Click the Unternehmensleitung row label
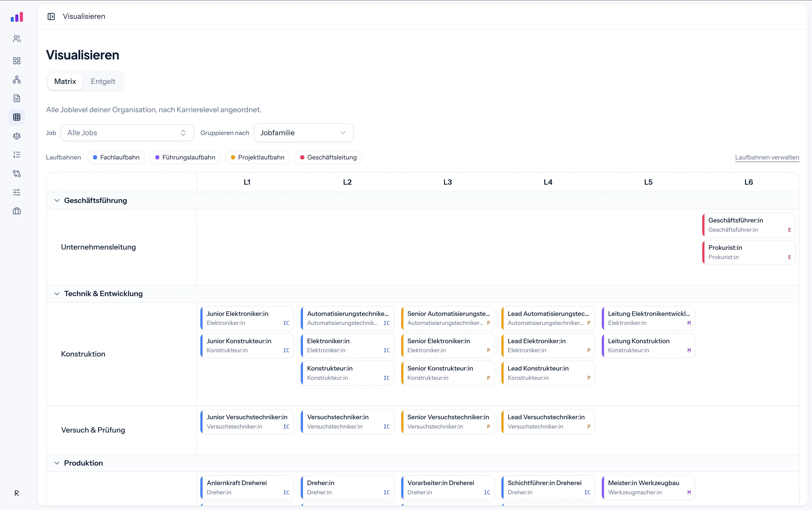 (x=98, y=247)
